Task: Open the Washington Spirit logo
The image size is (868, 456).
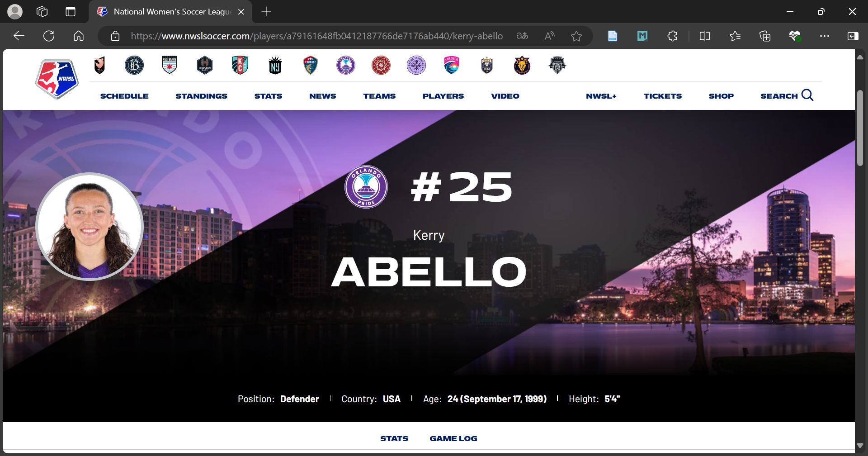Action: click(557, 65)
